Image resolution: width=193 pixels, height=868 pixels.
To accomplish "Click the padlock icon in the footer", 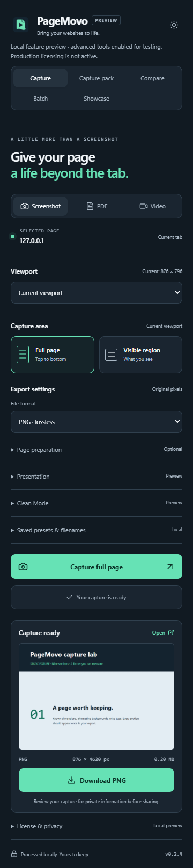I will point(14,854).
